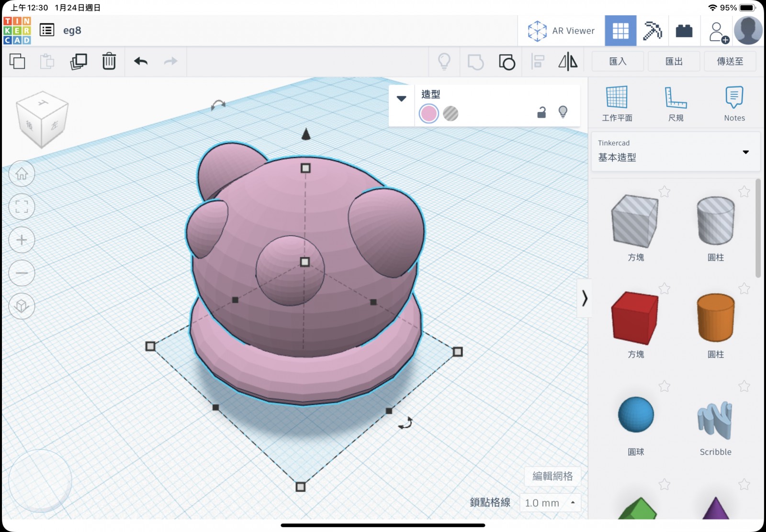Choose the striped hole swatch

click(451, 114)
